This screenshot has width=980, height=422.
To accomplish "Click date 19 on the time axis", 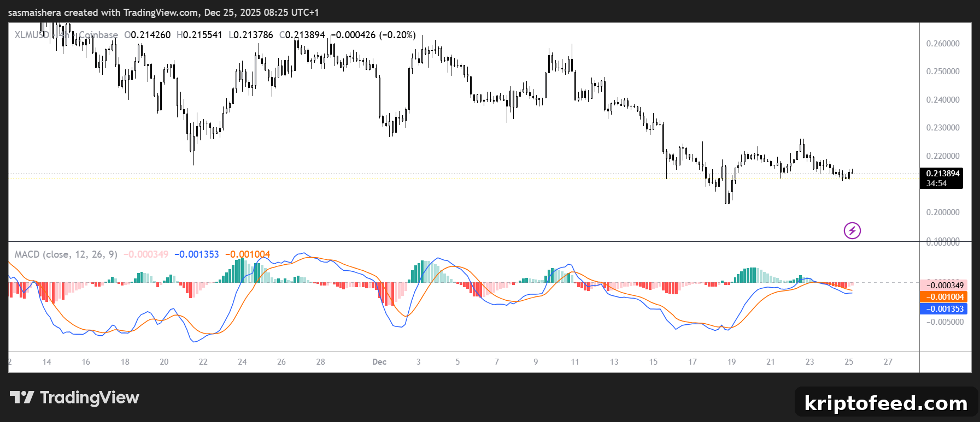I will click(732, 362).
